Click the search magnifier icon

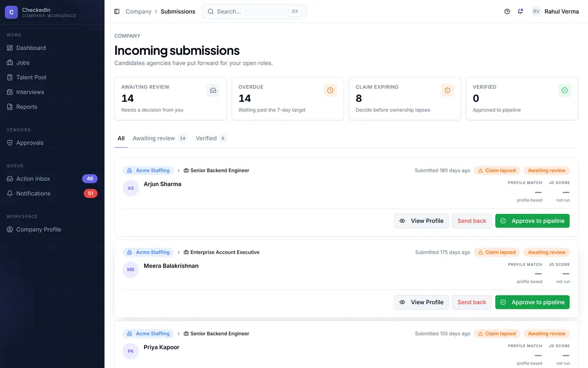click(x=211, y=11)
